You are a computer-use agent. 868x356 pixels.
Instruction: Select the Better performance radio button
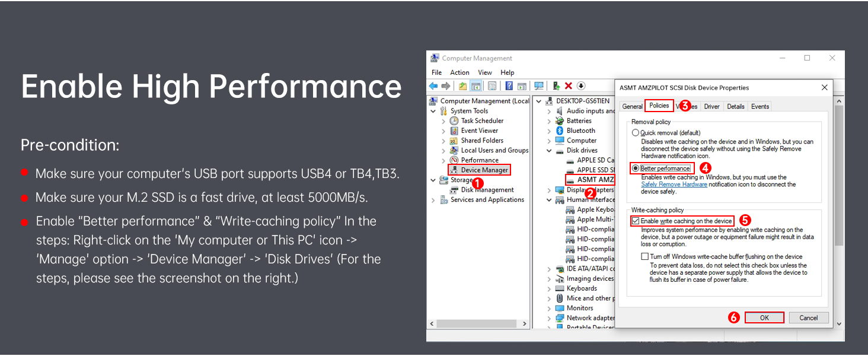[636, 169]
